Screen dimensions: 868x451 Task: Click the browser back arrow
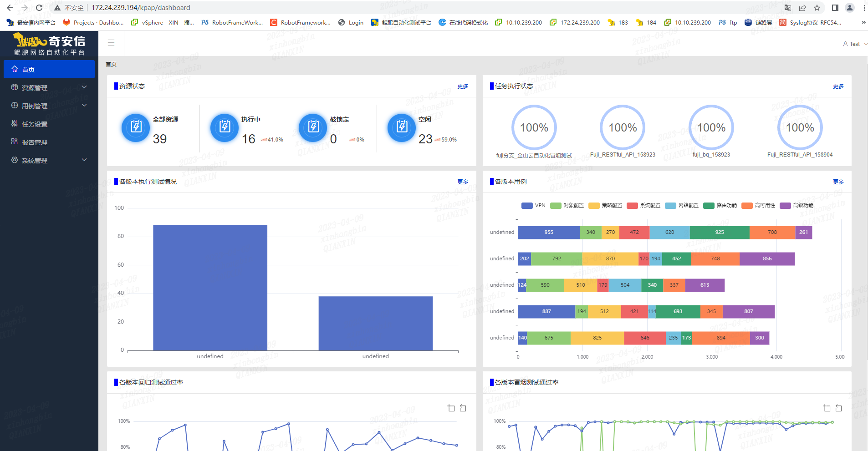pos(10,8)
